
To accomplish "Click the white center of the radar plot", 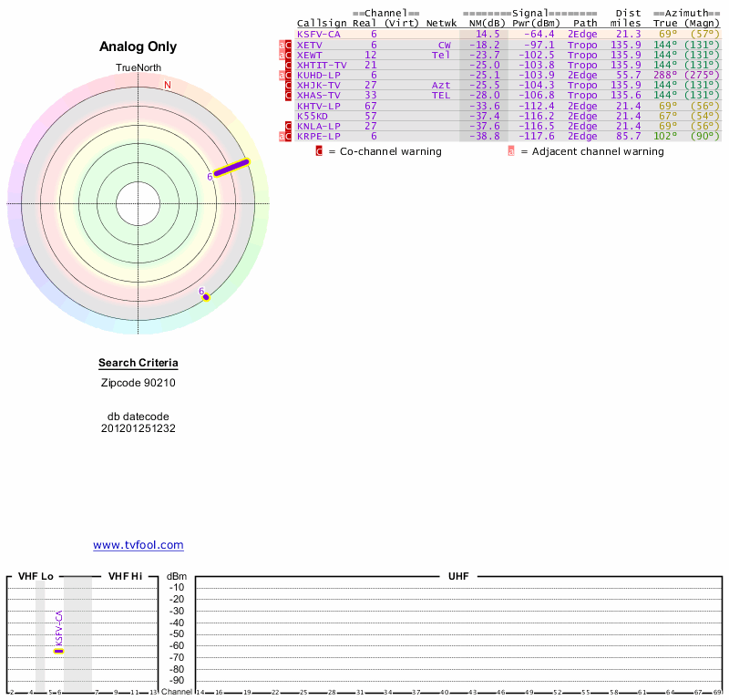I will [139, 202].
